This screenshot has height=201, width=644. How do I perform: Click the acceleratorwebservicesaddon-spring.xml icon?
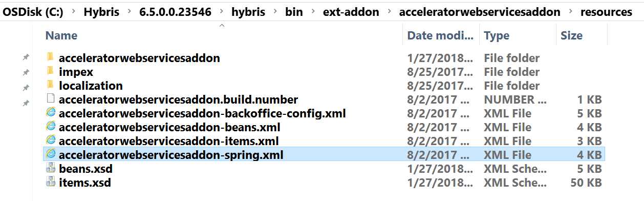tap(50, 154)
